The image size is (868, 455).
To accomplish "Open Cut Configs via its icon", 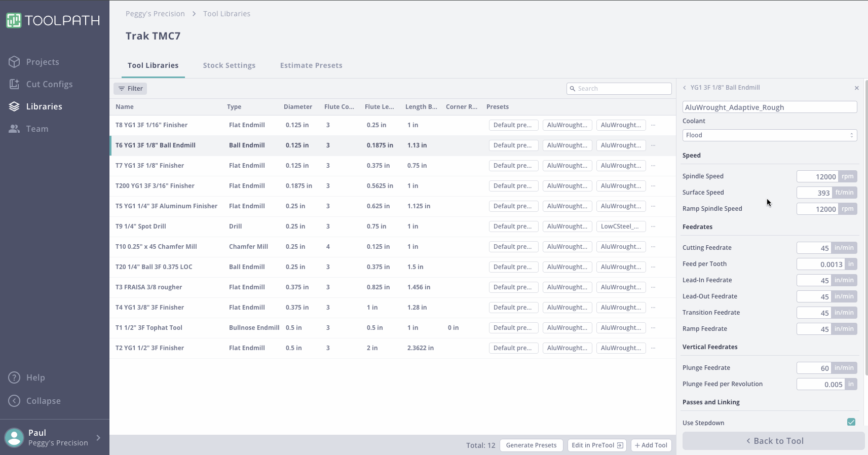I will tap(14, 84).
